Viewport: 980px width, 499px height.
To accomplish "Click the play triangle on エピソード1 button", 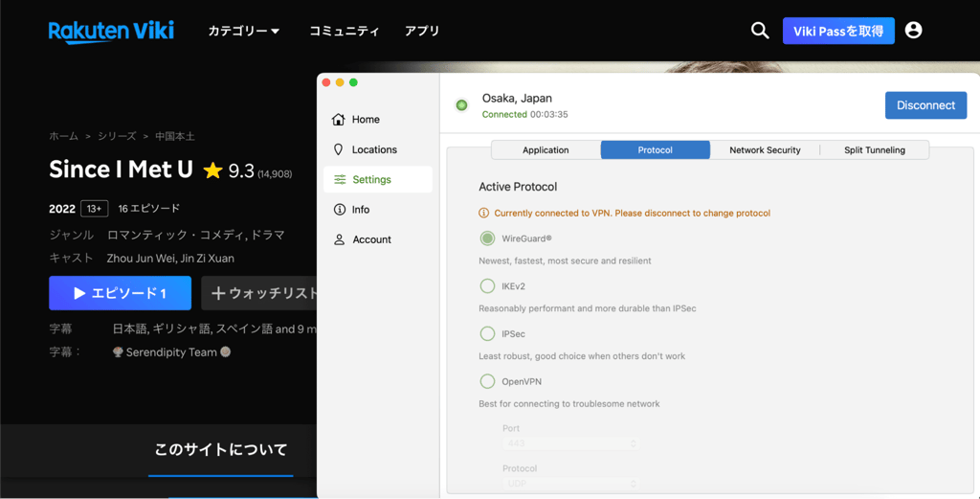I will click(79, 293).
